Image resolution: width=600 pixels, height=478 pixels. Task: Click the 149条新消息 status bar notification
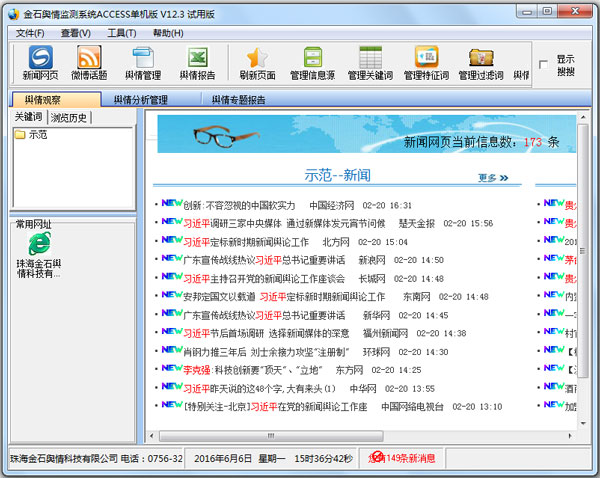[403, 458]
